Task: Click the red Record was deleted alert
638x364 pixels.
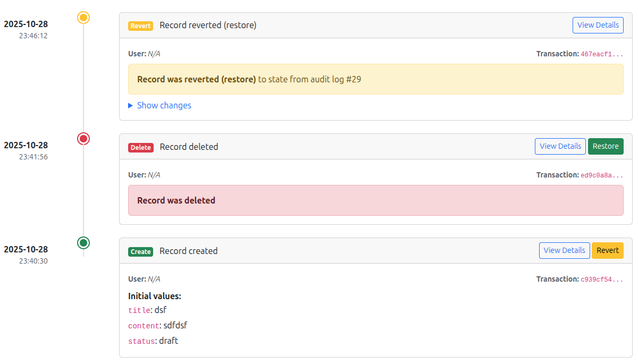Action: 375,200
